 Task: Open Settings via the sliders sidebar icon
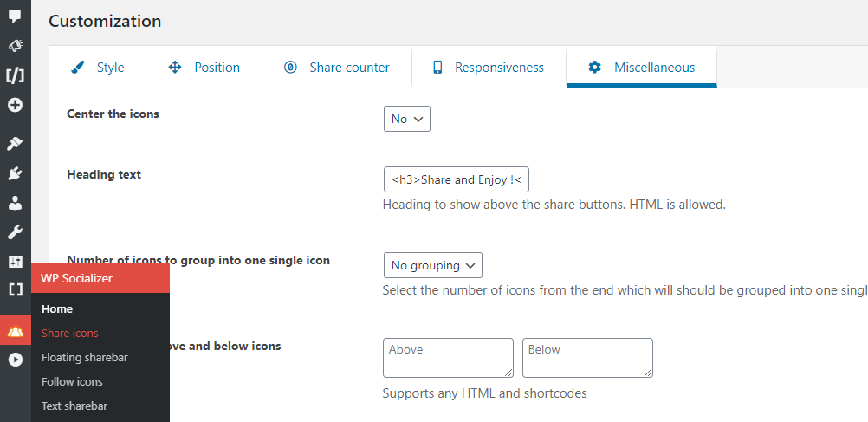[15, 261]
